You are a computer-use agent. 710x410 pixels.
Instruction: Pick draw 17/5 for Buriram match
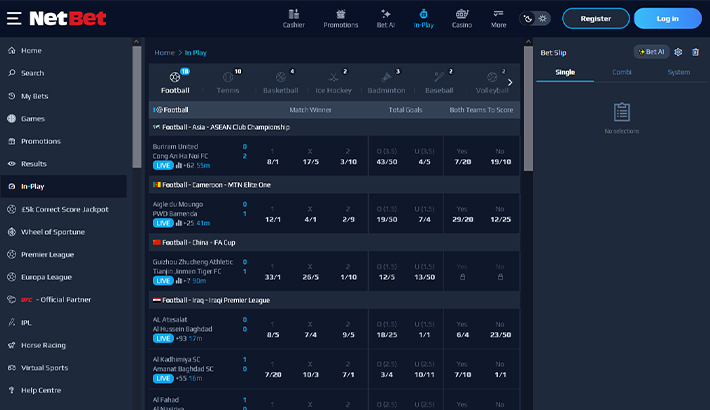click(x=310, y=156)
